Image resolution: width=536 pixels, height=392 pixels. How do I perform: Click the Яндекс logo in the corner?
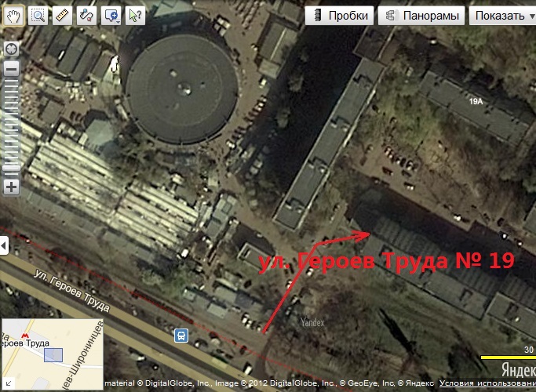tap(518, 370)
